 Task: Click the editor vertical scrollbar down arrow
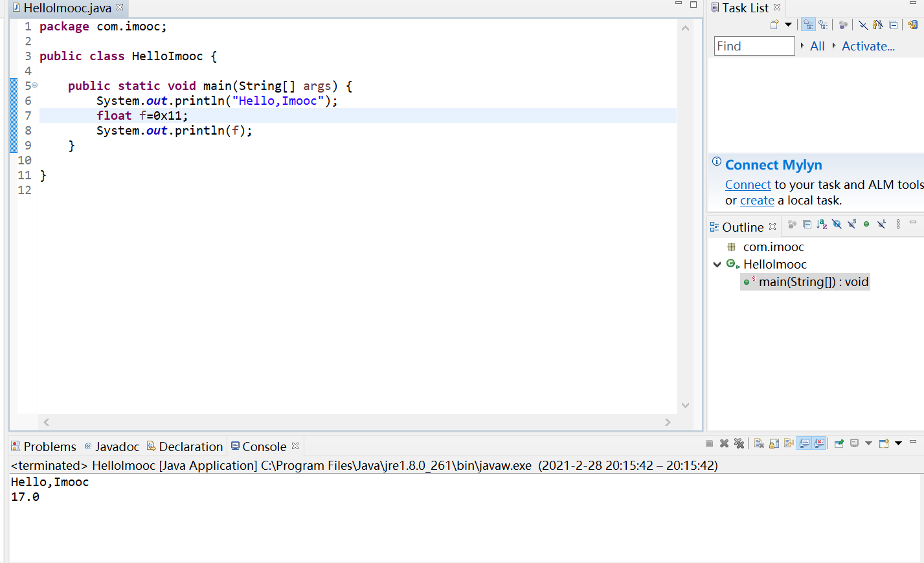click(x=685, y=405)
